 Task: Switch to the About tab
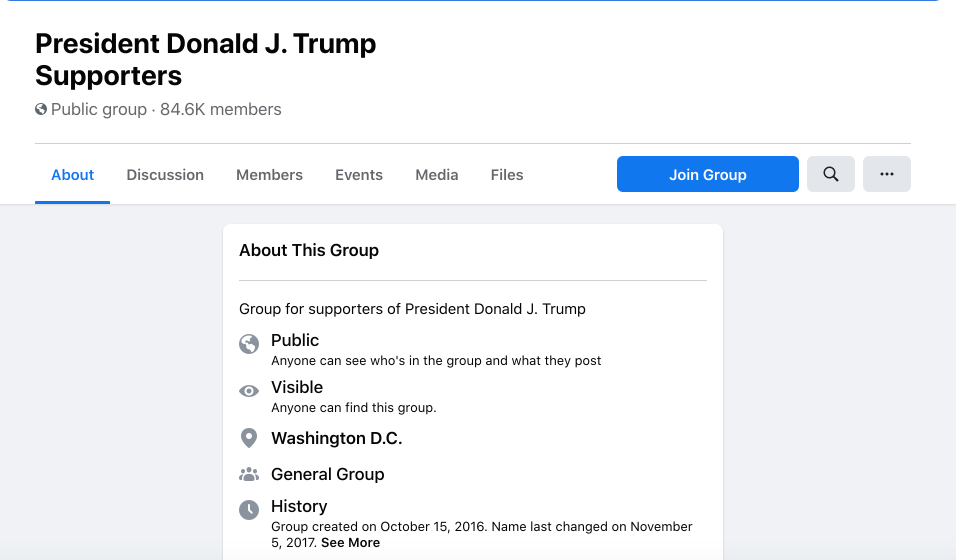coord(72,175)
